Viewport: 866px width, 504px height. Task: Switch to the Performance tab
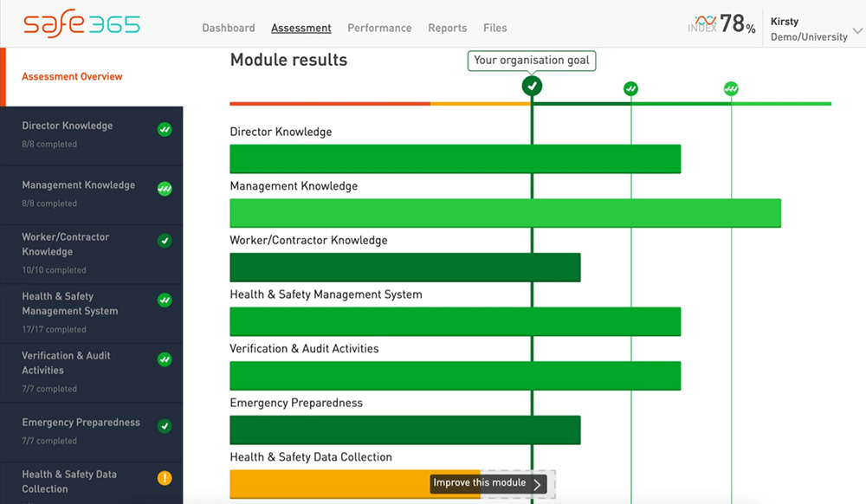(x=379, y=28)
